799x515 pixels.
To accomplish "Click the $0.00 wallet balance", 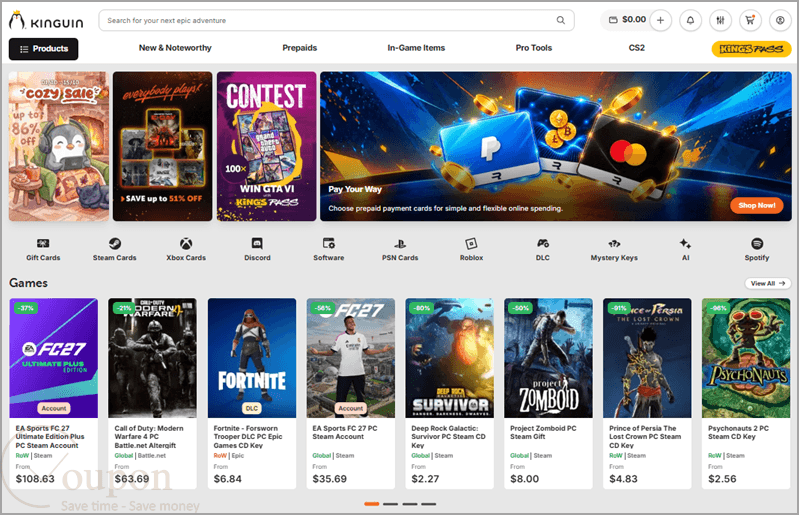I will tap(627, 20).
